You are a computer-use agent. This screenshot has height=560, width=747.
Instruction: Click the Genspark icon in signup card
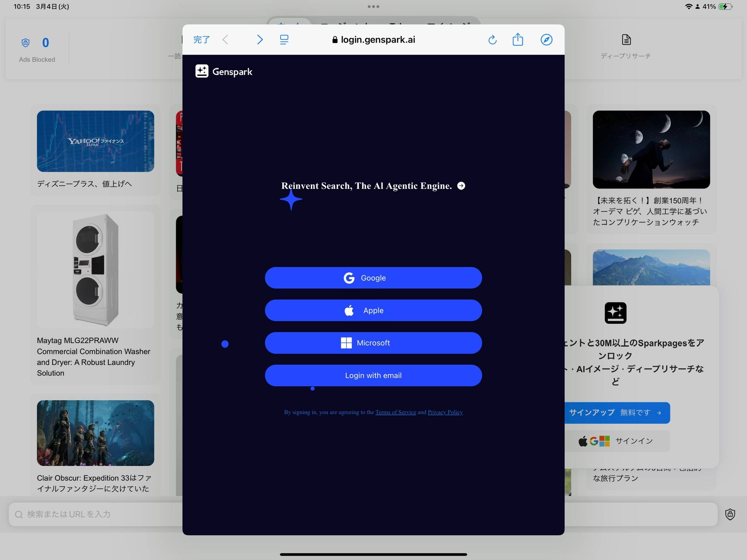[615, 313]
